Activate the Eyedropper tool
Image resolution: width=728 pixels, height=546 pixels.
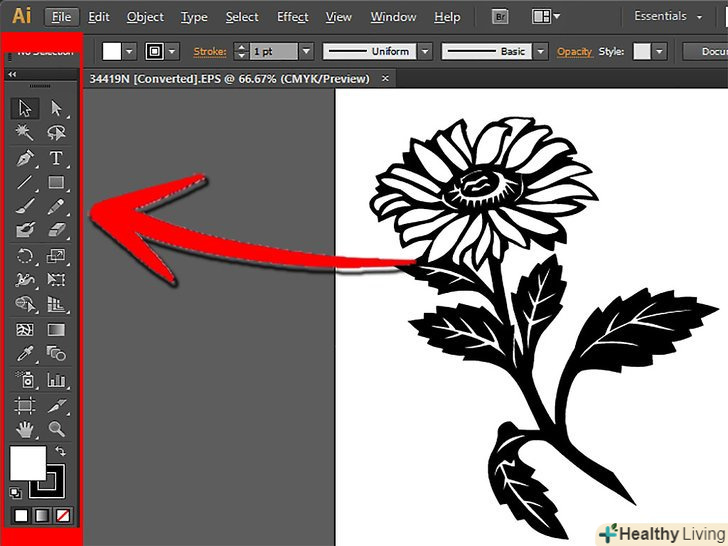[x=25, y=354]
